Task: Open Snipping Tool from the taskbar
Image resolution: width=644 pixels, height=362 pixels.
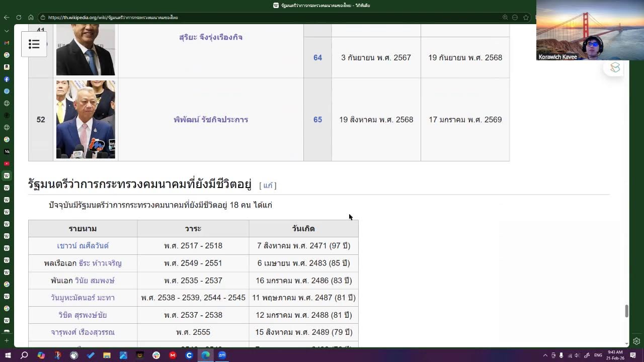Action: point(57,355)
